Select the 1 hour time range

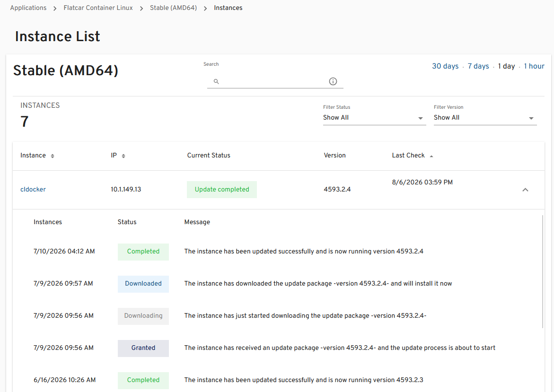click(x=534, y=66)
